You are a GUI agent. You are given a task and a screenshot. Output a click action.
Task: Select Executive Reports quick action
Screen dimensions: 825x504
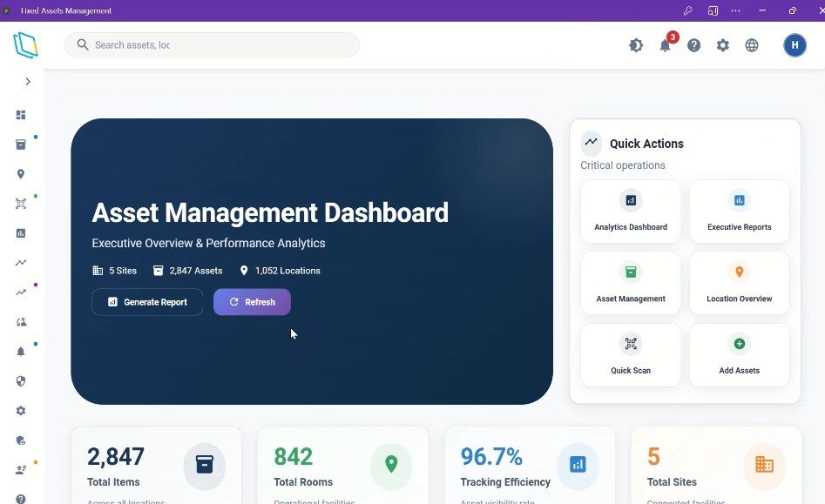point(739,212)
